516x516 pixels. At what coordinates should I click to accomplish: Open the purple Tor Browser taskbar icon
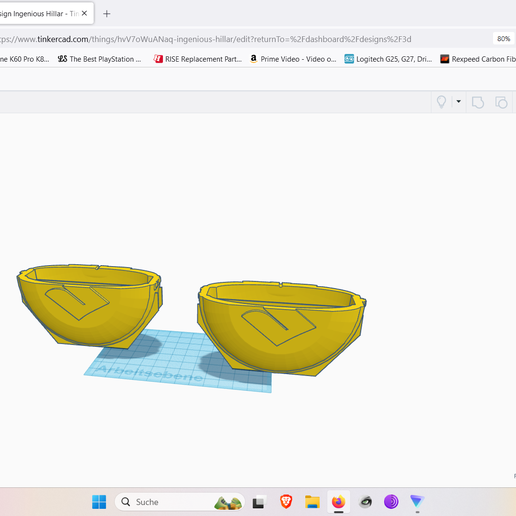click(x=391, y=502)
